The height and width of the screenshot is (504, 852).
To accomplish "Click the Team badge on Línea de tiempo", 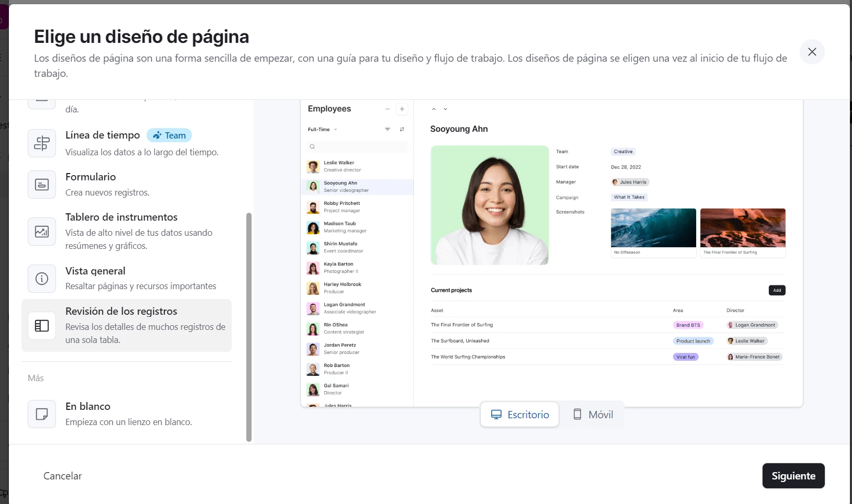I will [169, 135].
